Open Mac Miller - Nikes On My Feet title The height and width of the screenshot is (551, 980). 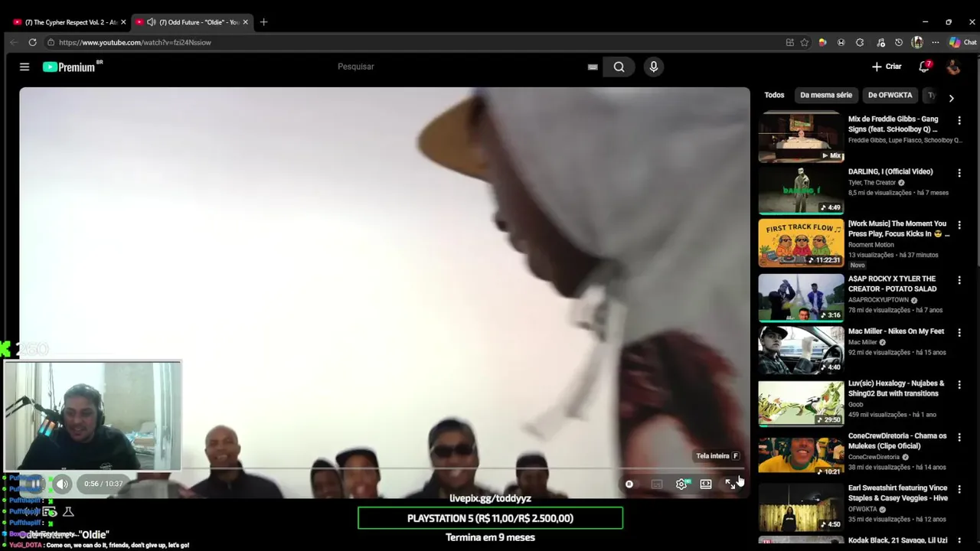pos(896,331)
